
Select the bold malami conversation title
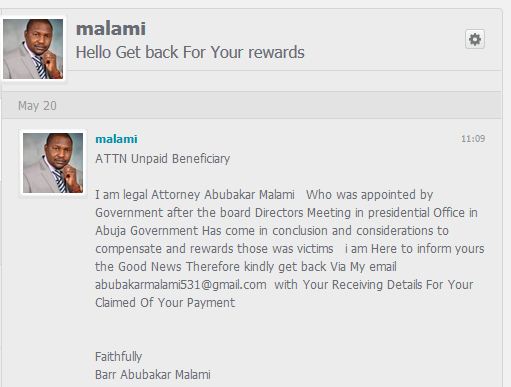(x=111, y=29)
